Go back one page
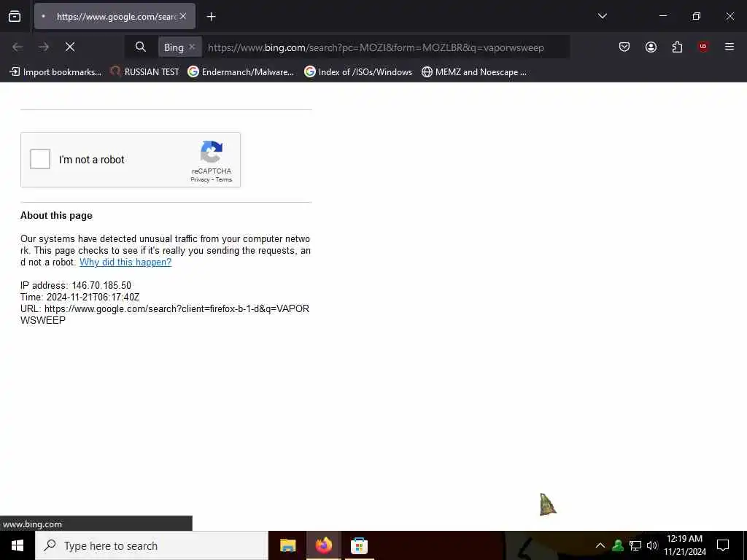 coord(18,47)
